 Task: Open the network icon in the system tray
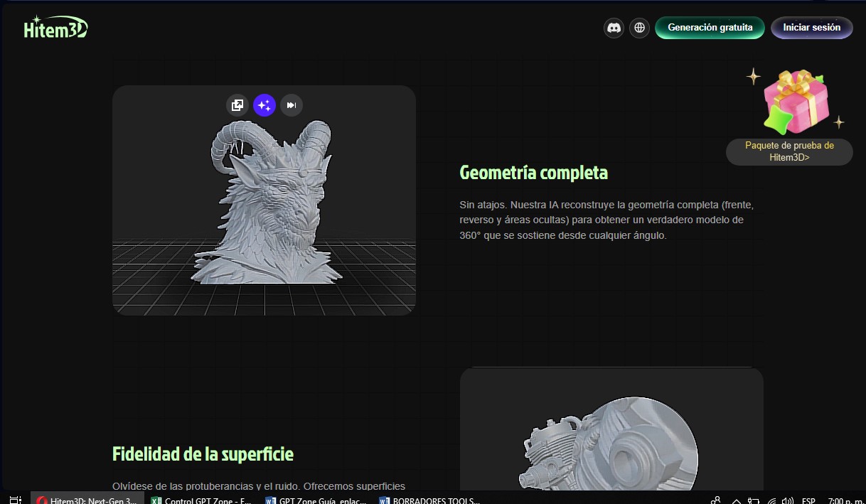tap(774, 500)
